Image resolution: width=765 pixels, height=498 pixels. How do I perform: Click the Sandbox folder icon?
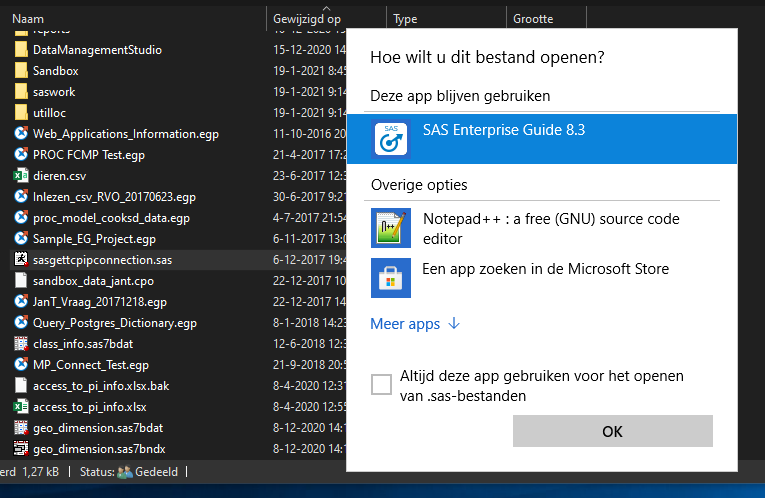pyautogui.click(x=20, y=71)
